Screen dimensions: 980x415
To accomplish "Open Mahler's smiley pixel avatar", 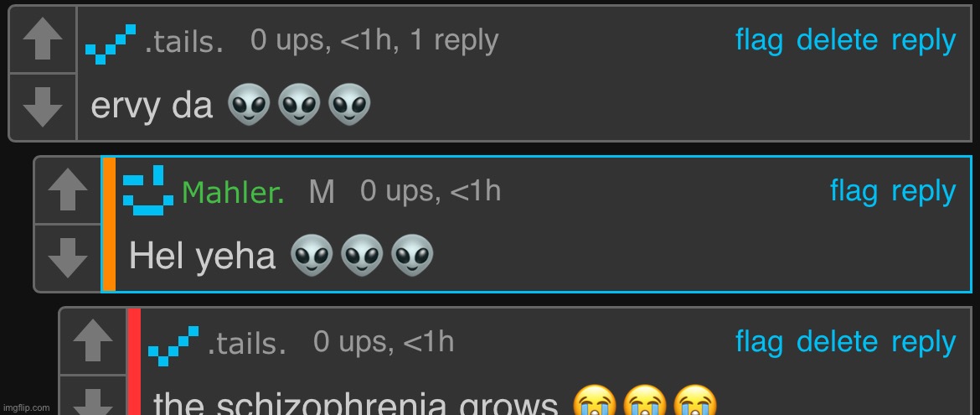I will [x=148, y=186].
